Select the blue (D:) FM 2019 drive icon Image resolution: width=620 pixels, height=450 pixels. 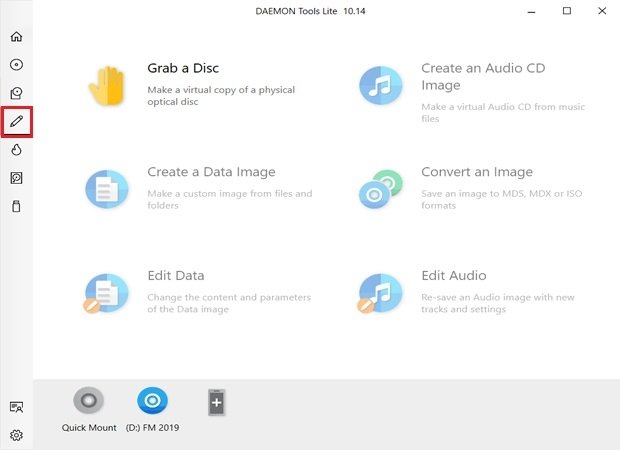(x=152, y=400)
